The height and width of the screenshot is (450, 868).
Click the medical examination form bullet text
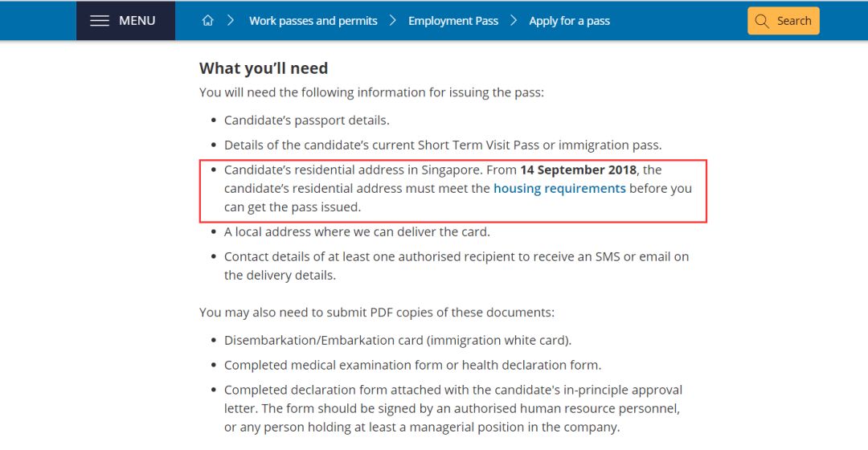pos(412,365)
